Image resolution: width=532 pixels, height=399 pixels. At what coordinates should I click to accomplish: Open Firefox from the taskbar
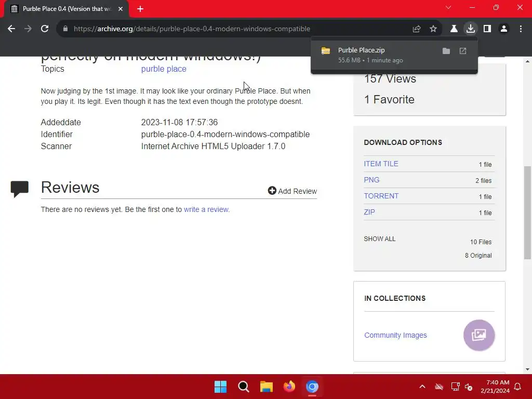click(x=289, y=387)
